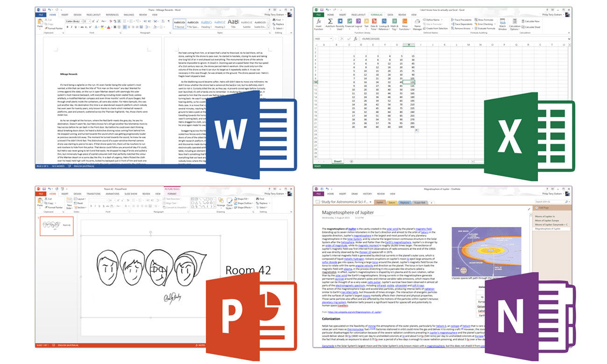
Task: Switch to Saturn section tab in OneNote
Action: click(x=392, y=203)
